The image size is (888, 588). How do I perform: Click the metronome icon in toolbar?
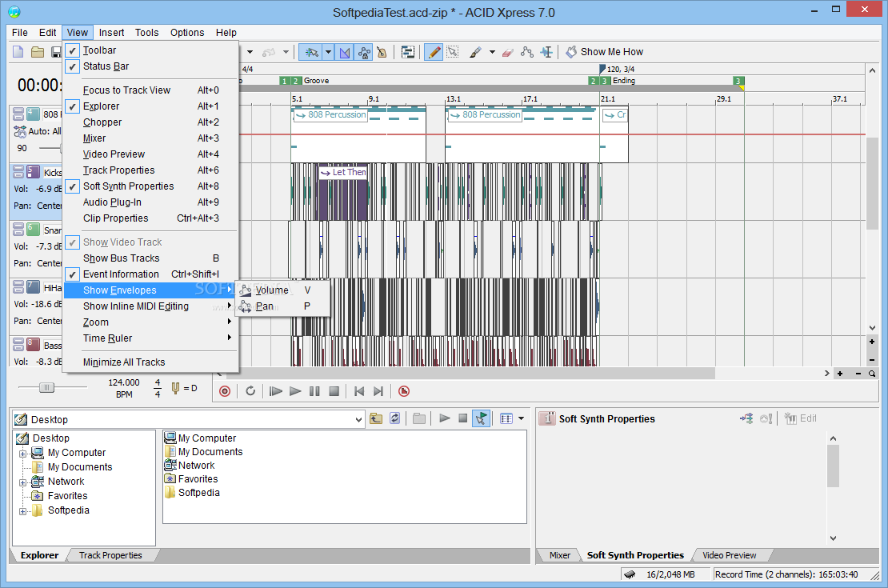coord(382,53)
